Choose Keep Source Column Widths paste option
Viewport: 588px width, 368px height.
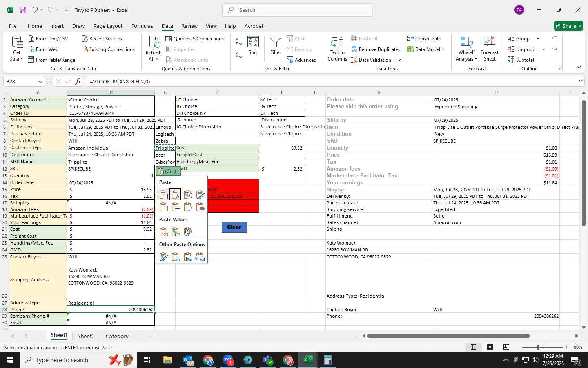[176, 207]
